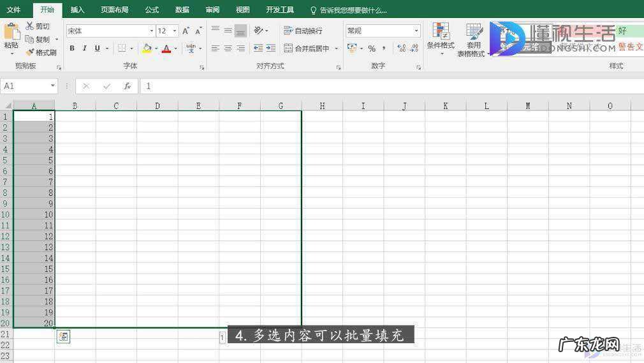
Task: Open phonetic guide wén icon
Action: tap(191, 48)
